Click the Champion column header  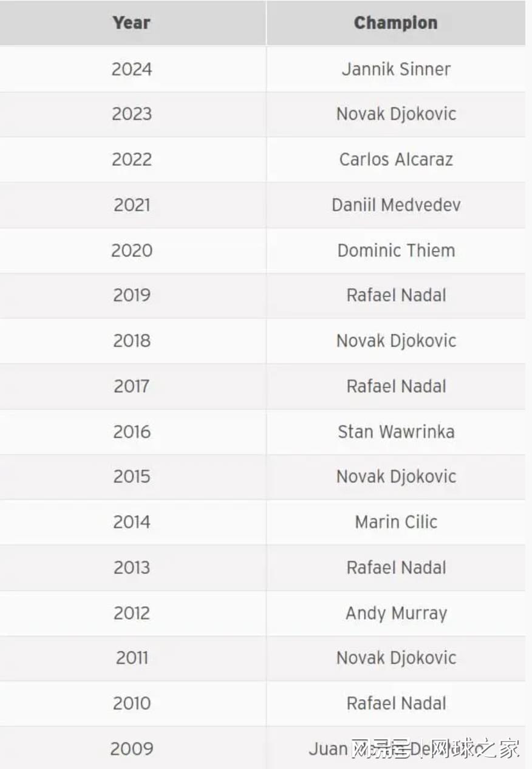pos(395,23)
